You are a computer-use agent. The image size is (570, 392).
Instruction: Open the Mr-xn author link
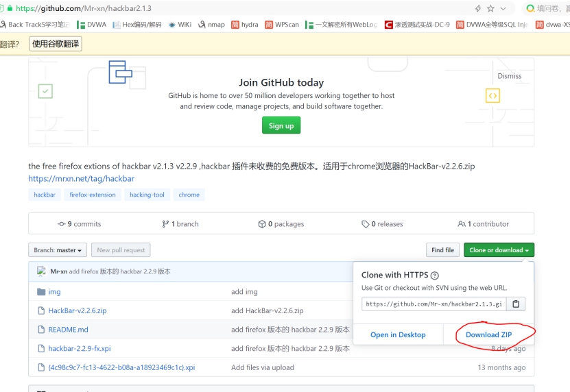coord(58,271)
